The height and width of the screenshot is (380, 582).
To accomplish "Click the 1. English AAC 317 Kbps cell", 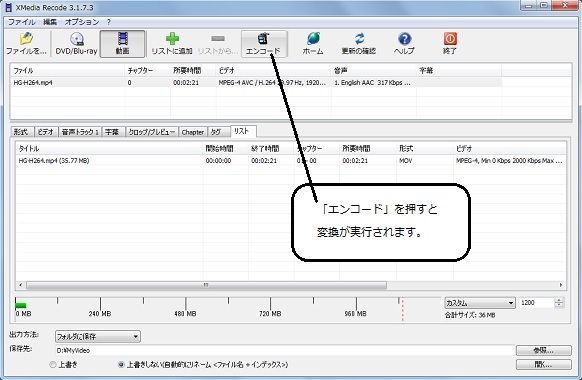I will [372, 82].
